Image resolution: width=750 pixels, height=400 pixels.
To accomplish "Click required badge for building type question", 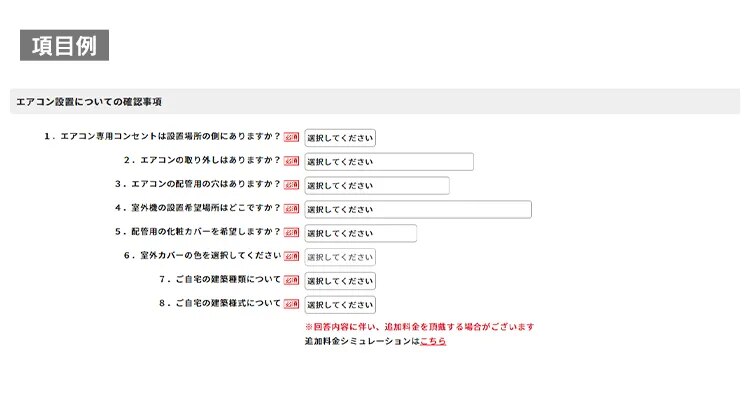I will point(292,281).
